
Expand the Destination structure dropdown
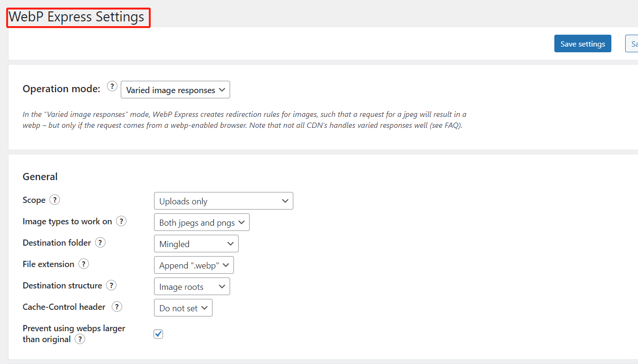click(192, 286)
